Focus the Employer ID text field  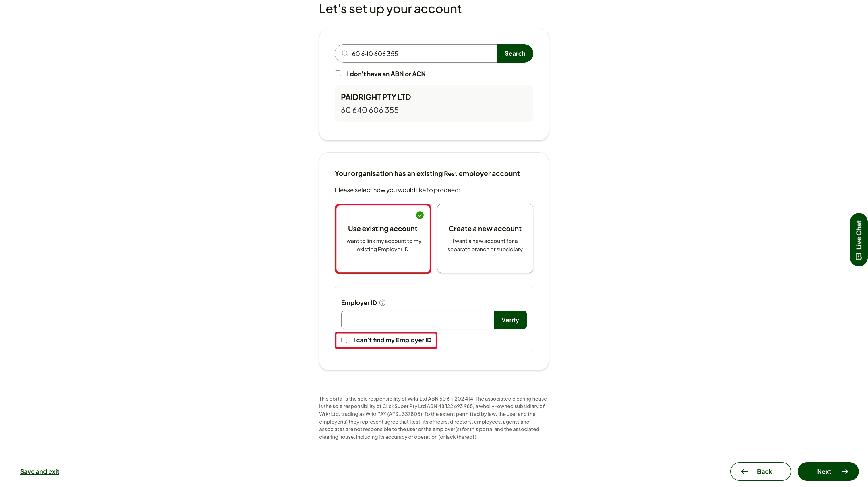(x=417, y=320)
